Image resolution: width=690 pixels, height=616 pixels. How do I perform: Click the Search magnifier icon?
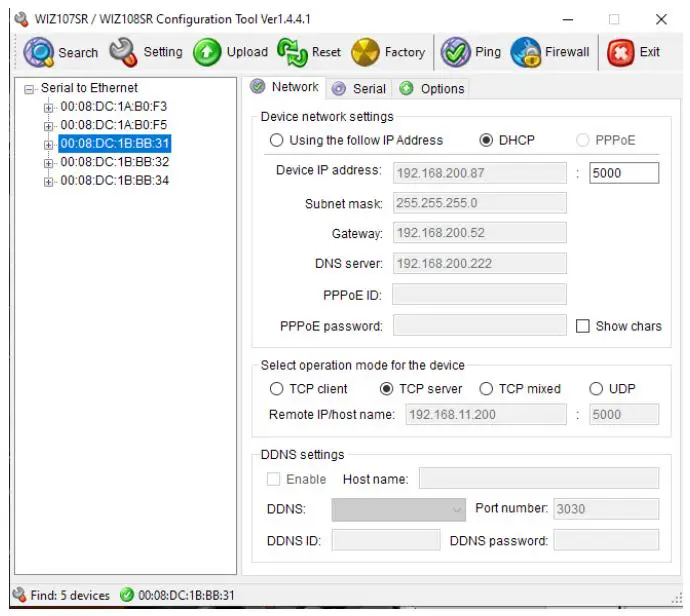38,52
